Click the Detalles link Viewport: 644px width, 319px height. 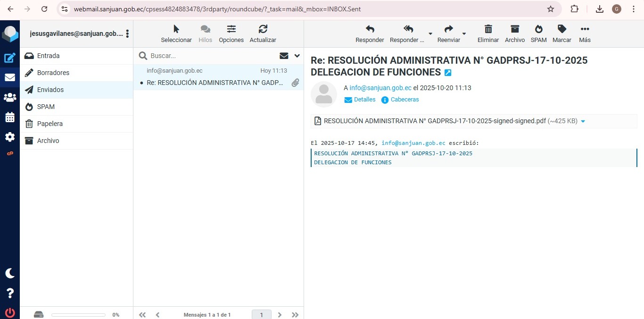click(364, 100)
